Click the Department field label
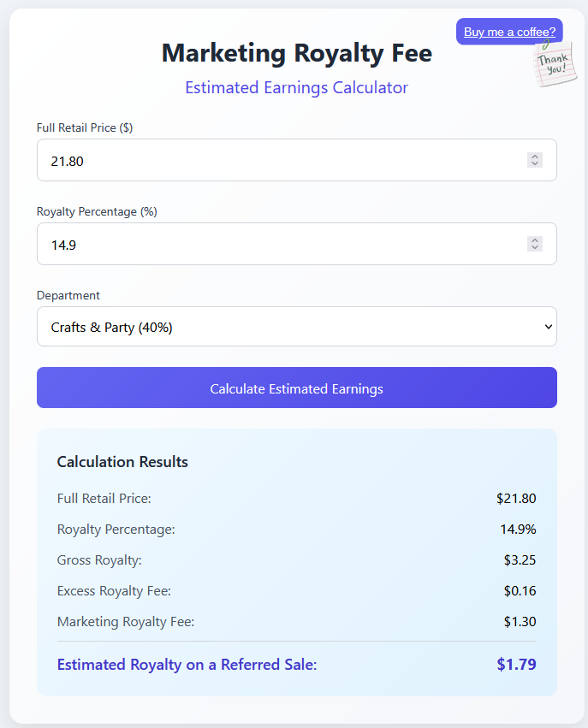The height and width of the screenshot is (728, 588). coord(68,295)
